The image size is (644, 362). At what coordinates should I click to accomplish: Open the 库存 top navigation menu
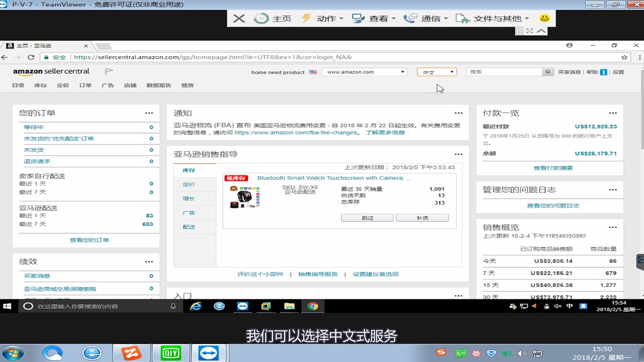click(x=41, y=85)
